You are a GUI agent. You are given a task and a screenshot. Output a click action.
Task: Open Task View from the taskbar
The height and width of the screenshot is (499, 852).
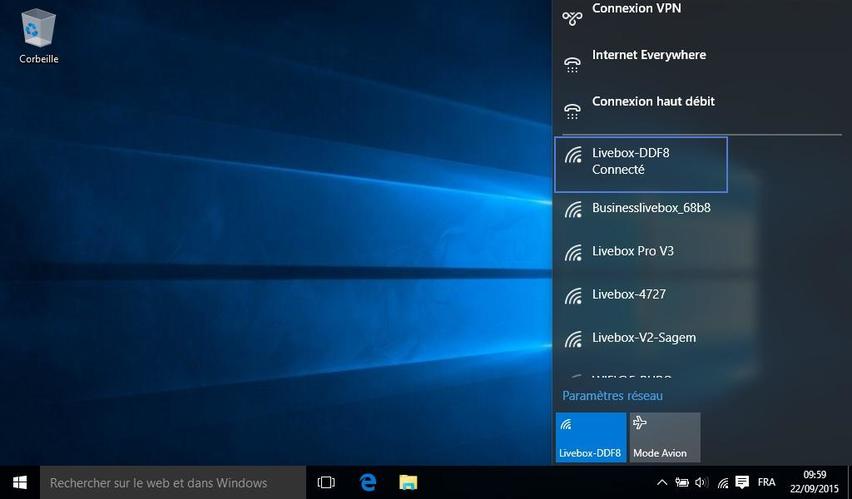pos(326,482)
